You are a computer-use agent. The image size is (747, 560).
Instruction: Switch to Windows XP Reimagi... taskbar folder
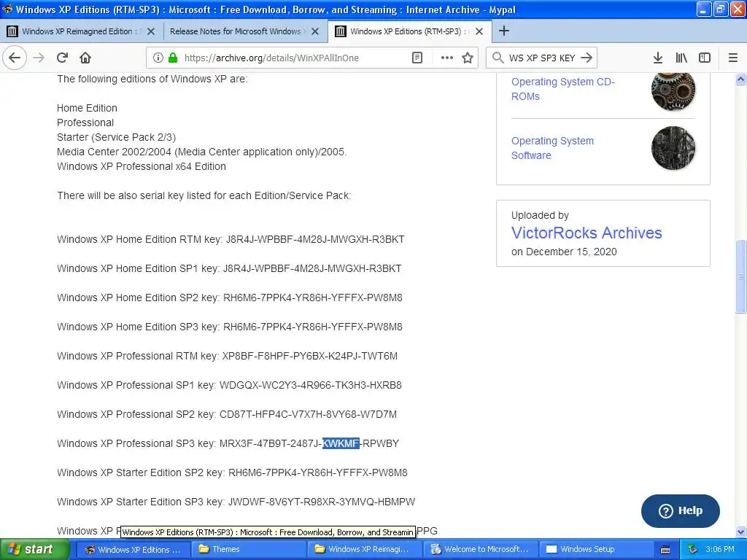pos(365,550)
